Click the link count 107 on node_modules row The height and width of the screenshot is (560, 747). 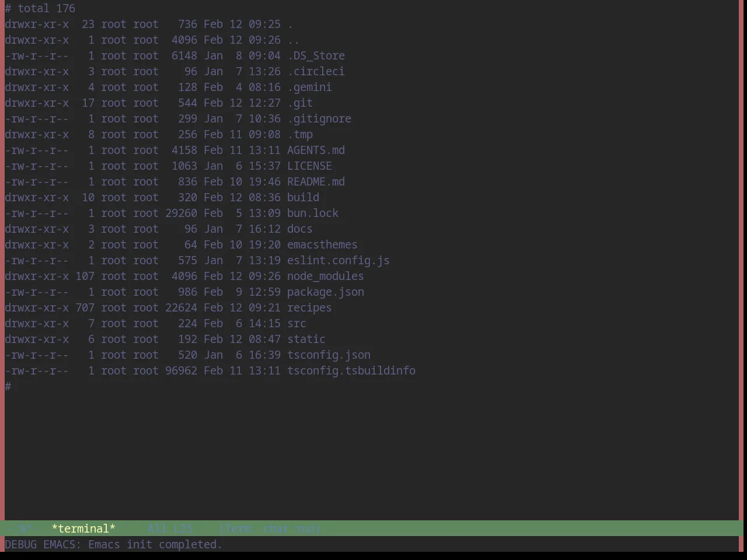(85, 276)
